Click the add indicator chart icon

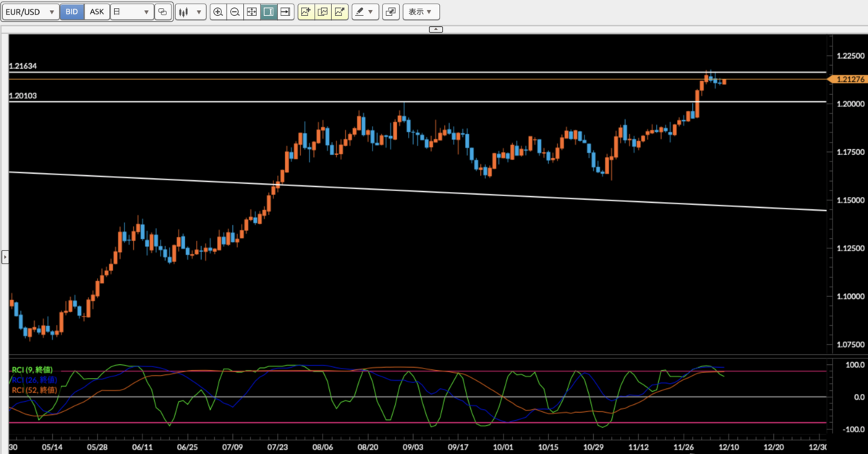(306, 12)
